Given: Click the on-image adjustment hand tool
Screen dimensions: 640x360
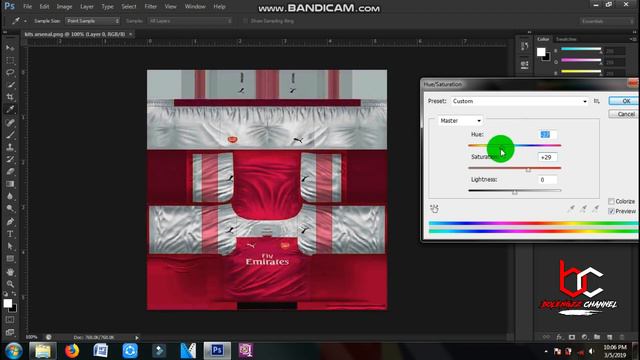Looking at the screenshot, I should click(x=434, y=209).
